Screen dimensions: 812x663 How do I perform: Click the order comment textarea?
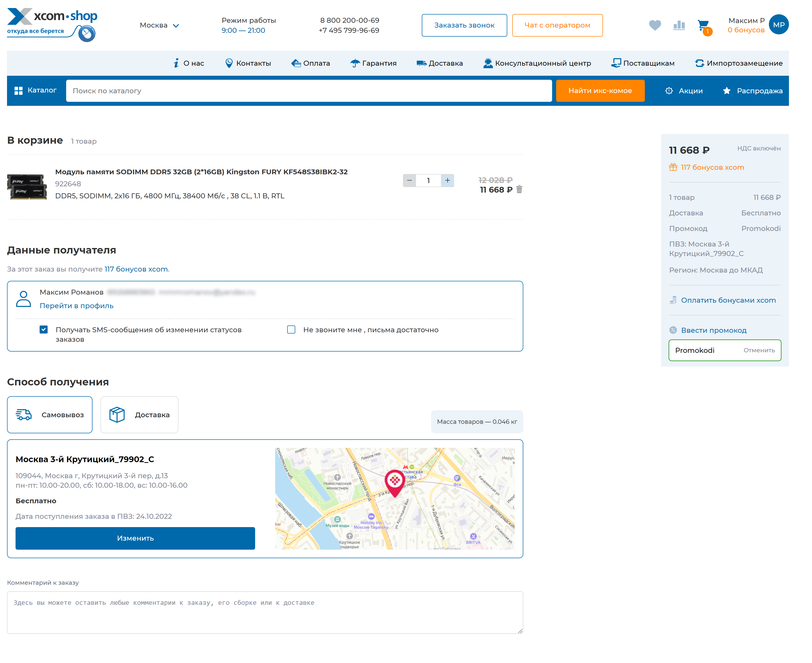(265, 613)
